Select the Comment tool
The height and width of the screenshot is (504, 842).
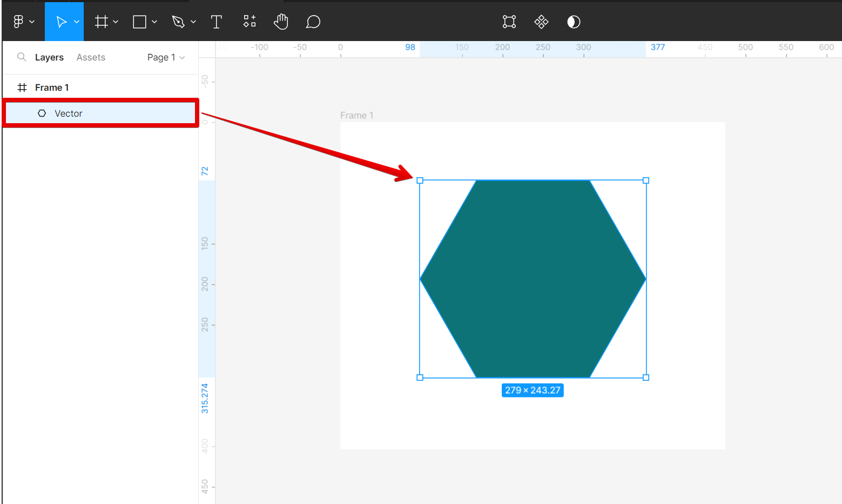(x=313, y=22)
